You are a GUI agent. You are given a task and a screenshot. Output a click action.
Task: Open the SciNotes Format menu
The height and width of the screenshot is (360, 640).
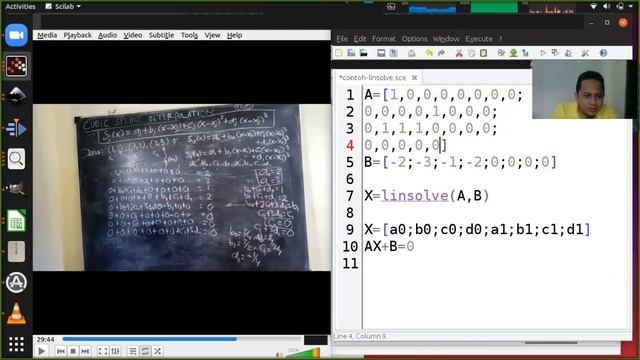[x=384, y=39]
